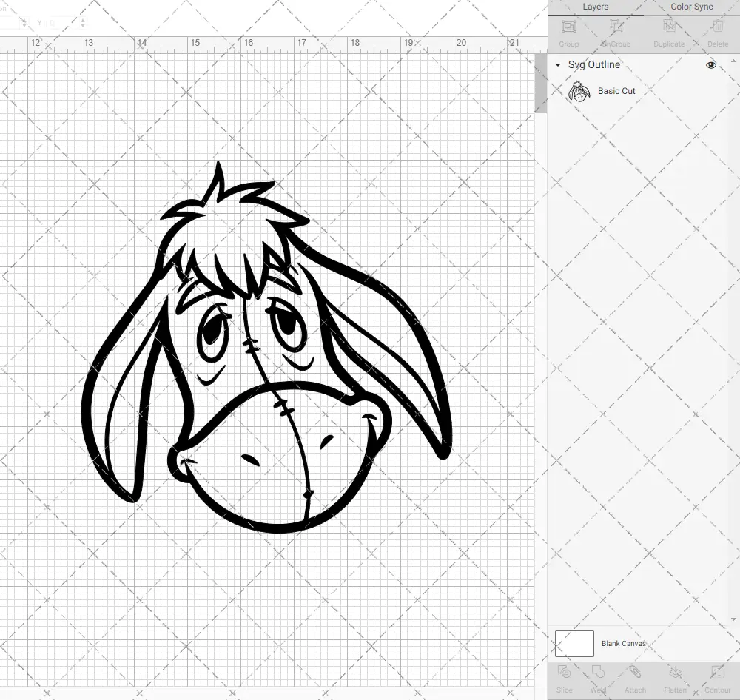The width and height of the screenshot is (740, 700).
Task: Click the Group icon
Action: pos(568,27)
